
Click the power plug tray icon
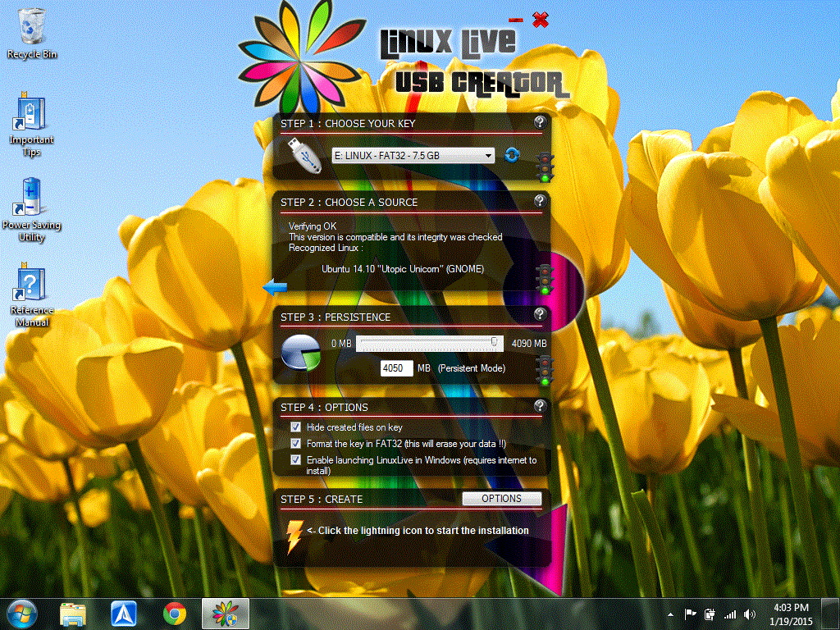coord(710,614)
